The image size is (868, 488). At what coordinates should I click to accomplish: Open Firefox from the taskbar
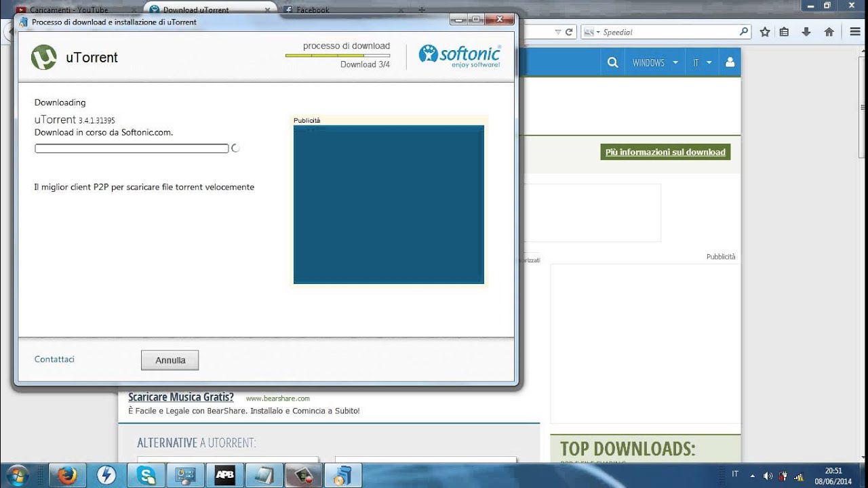tap(66, 475)
